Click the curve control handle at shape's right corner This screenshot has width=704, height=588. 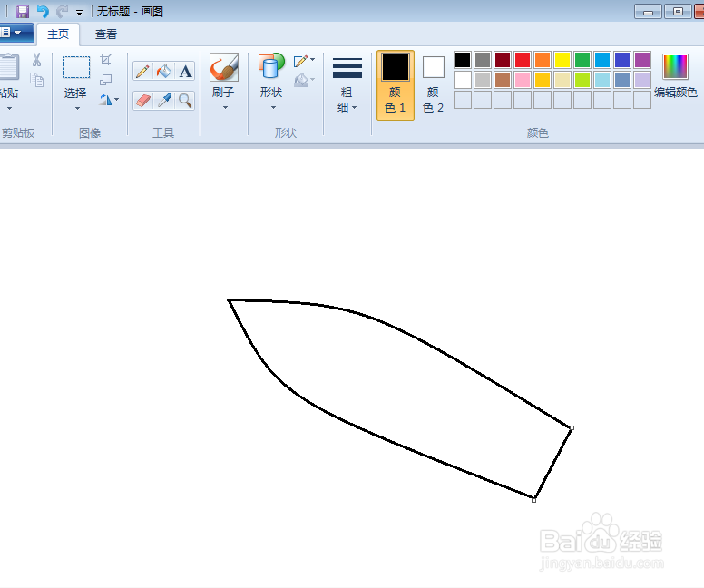pyautogui.click(x=572, y=428)
